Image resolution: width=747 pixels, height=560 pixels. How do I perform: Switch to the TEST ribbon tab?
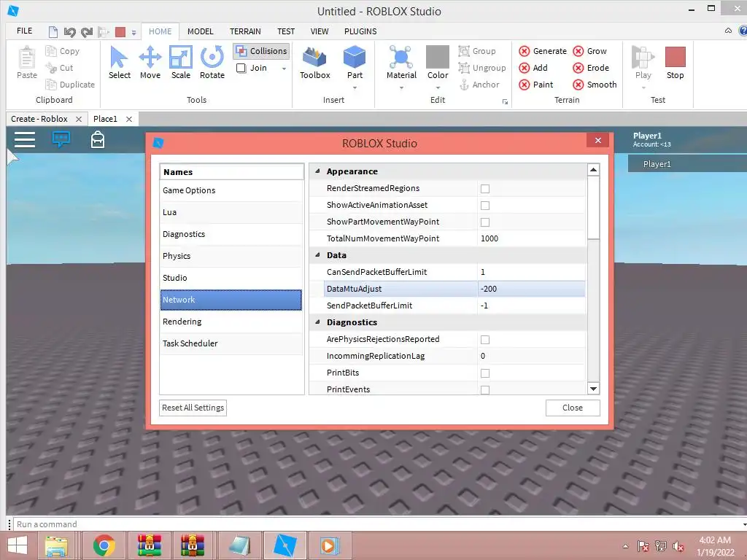coord(286,31)
